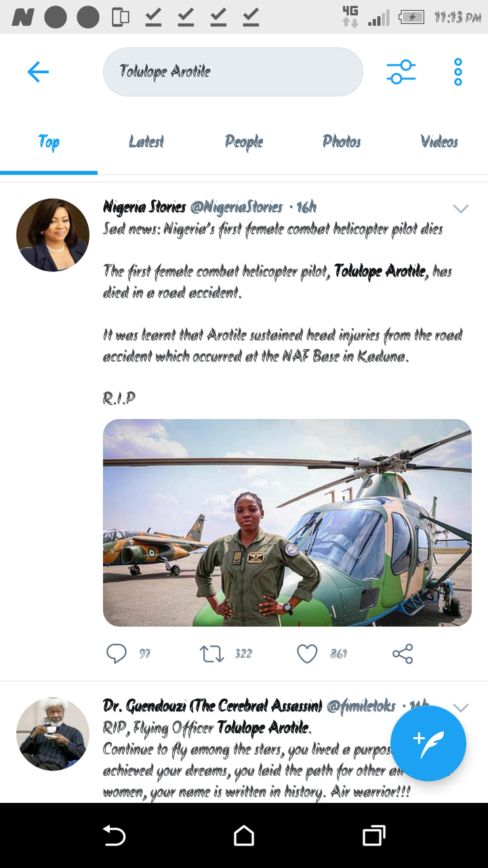Open the Nigeria Stories profile avatar
Screen dimensions: 488x868
coord(53,235)
